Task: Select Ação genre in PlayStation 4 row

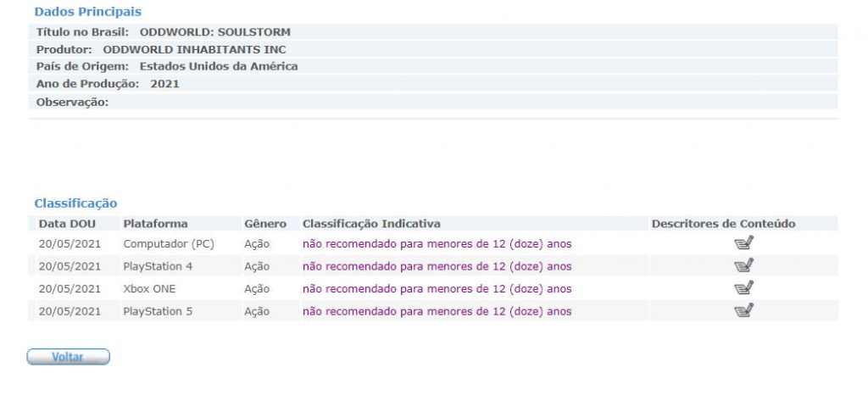Action: pos(257,267)
